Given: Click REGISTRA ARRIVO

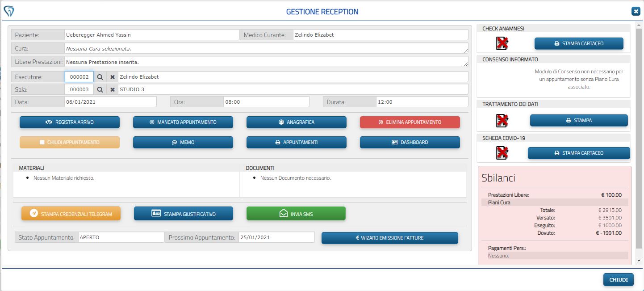Looking at the screenshot, I should (x=69, y=122).
